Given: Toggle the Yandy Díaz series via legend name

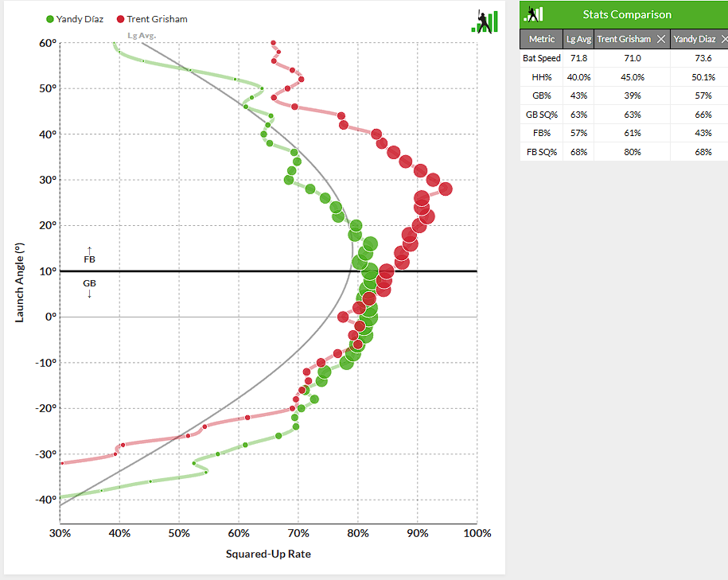Looking at the screenshot, I should click(80, 19).
